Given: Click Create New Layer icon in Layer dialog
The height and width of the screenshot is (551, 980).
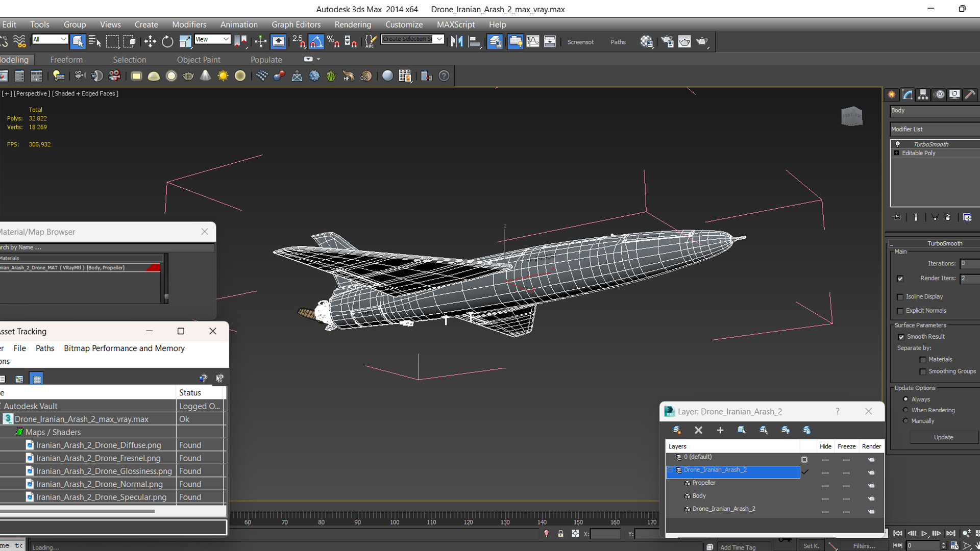Looking at the screenshot, I should coord(677,430).
